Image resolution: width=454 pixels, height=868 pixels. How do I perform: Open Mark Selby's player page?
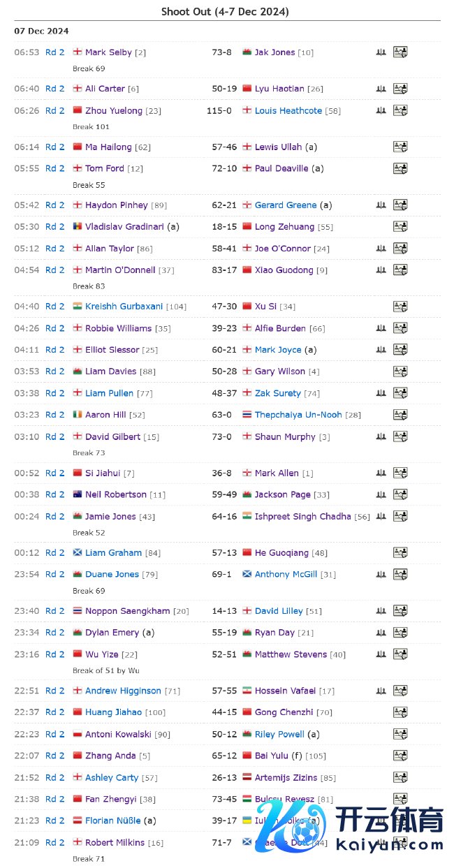(x=108, y=52)
